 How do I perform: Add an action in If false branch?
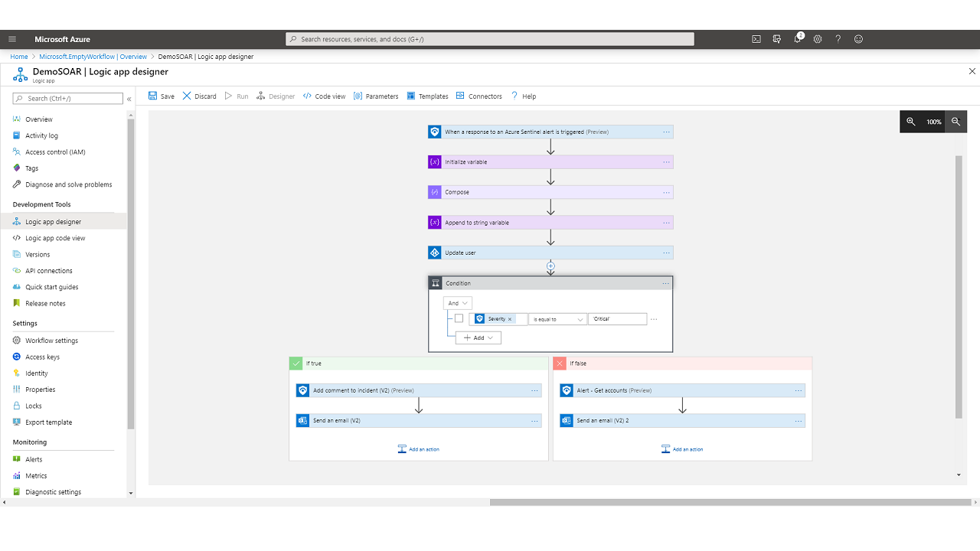point(682,449)
